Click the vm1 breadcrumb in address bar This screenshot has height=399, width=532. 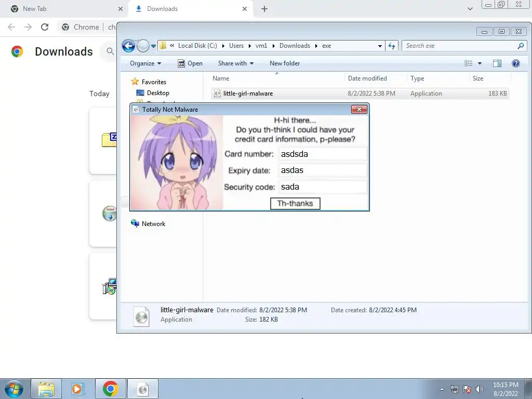click(261, 46)
